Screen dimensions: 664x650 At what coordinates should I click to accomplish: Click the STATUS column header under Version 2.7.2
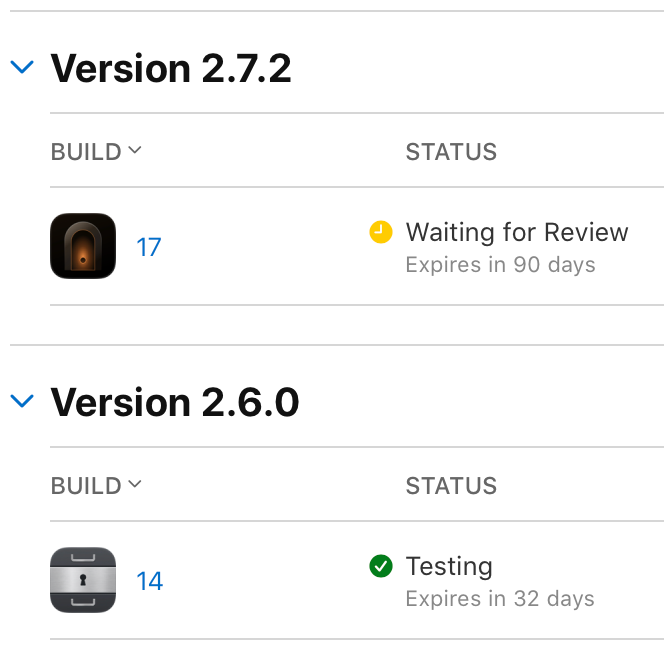coord(451,152)
